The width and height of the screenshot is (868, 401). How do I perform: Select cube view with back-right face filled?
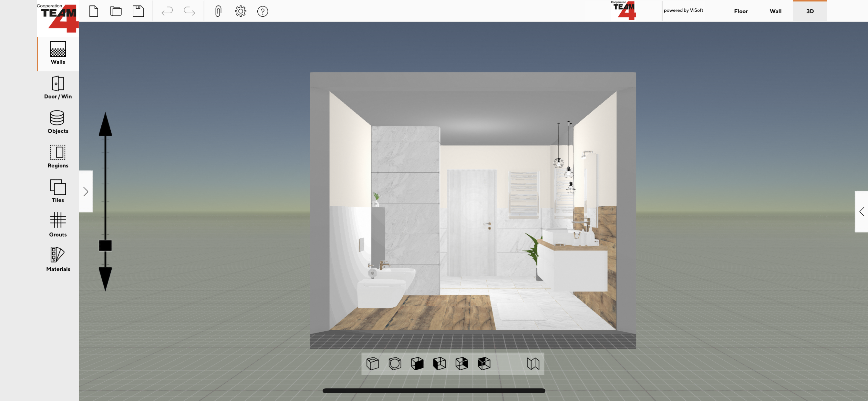click(462, 364)
